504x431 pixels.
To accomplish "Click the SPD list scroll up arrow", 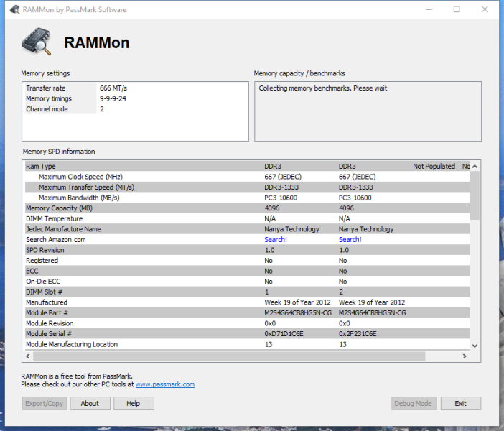I will [x=475, y=166].
